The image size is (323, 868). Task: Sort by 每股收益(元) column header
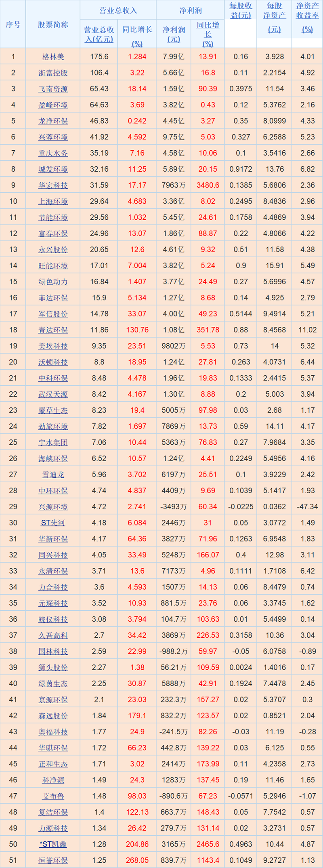pyautogui.click(x=241, y=11)
